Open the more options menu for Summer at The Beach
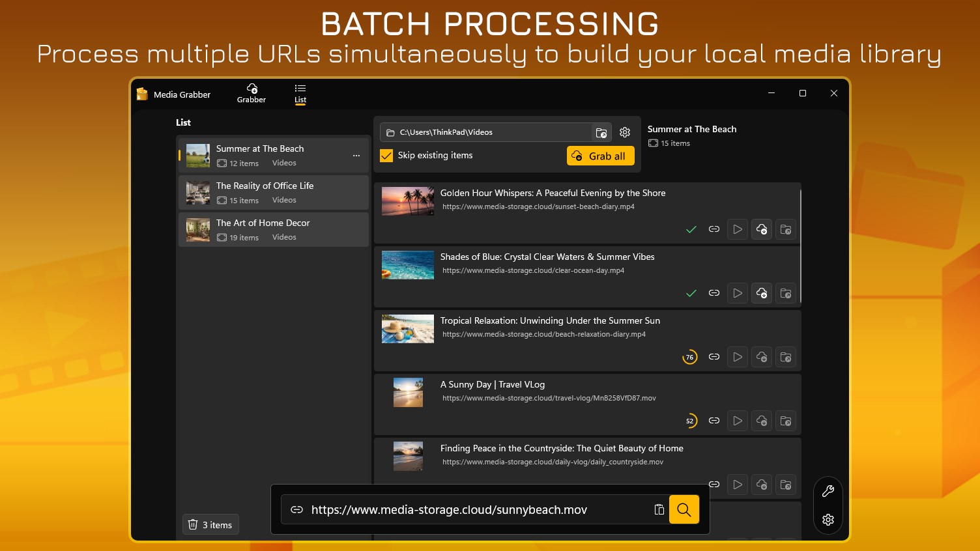The height and width of the screenshot is (551, 980). [x=356, y=156]
